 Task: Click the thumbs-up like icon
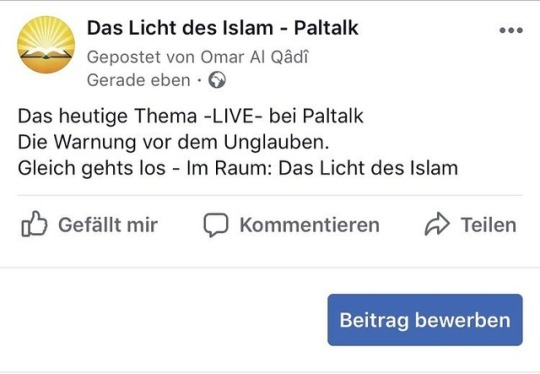pyautogui.click(x=34, y=224)
